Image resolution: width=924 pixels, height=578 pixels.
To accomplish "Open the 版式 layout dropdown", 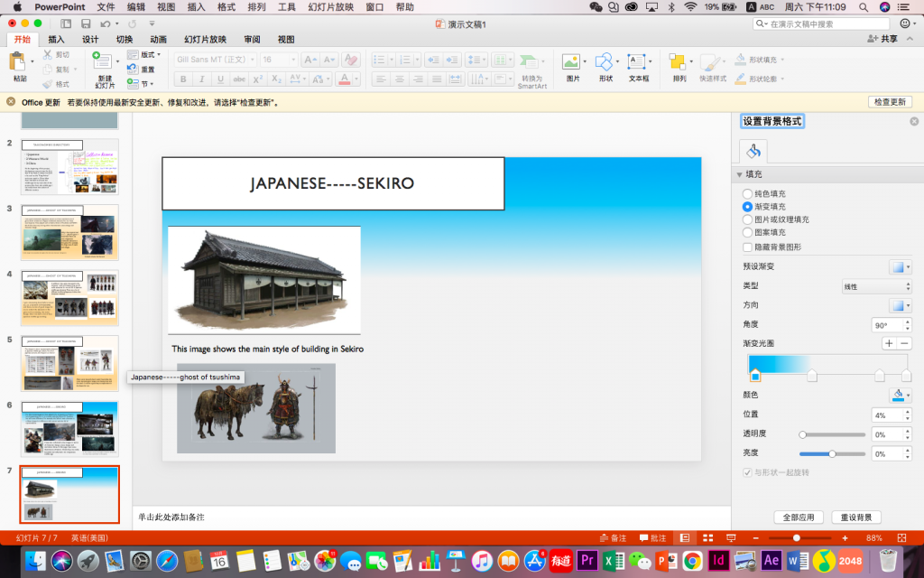I will click(143, 54).
